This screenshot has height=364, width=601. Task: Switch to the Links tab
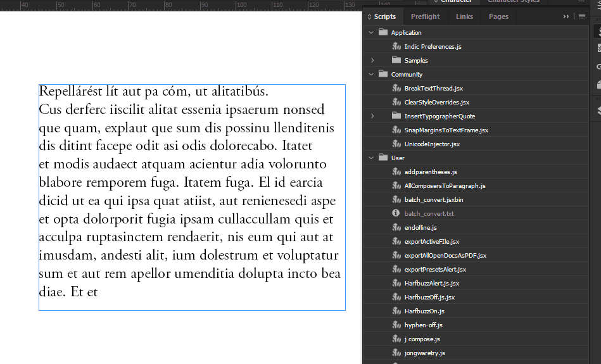click(x=464, y=16)
